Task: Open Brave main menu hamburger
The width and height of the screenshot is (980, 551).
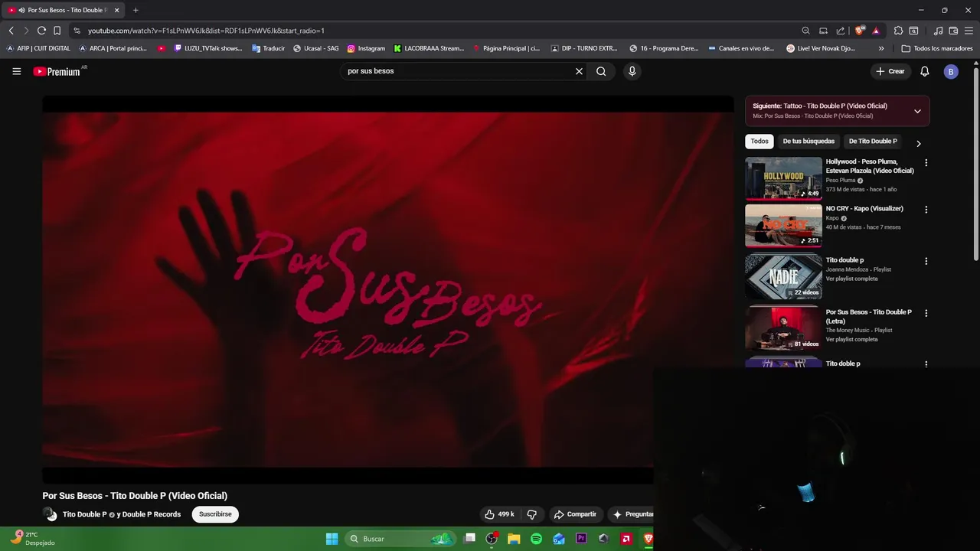Action: click(x=969, y=31)
